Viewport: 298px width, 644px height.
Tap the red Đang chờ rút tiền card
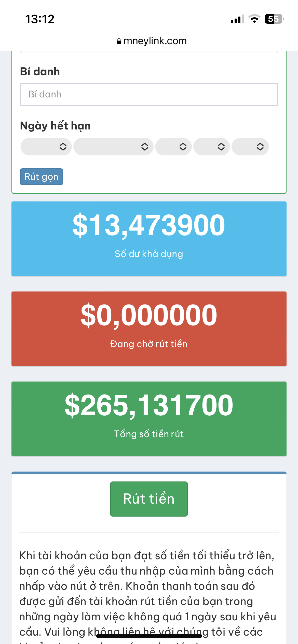(149, 329)
